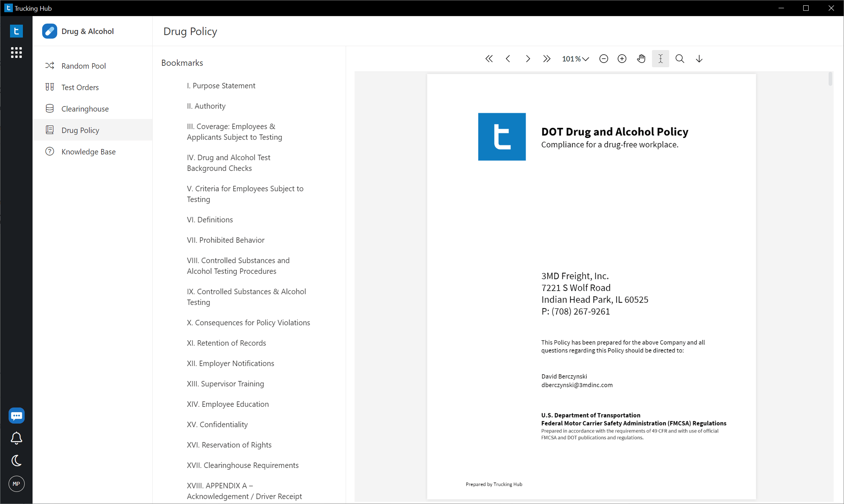Open the 101% zoom level dropdown
The image size is (844, 504).
coord(575,59)
